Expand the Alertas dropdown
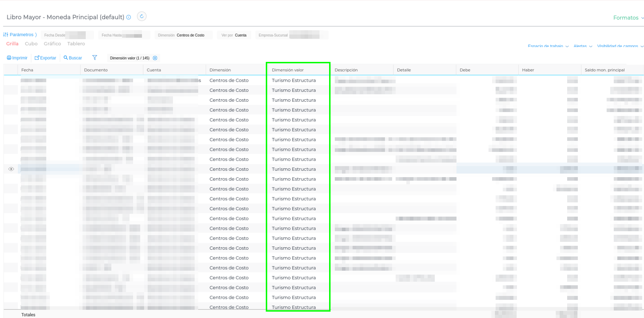Screen dimensions: 644x318 click(x=582, y=46)
